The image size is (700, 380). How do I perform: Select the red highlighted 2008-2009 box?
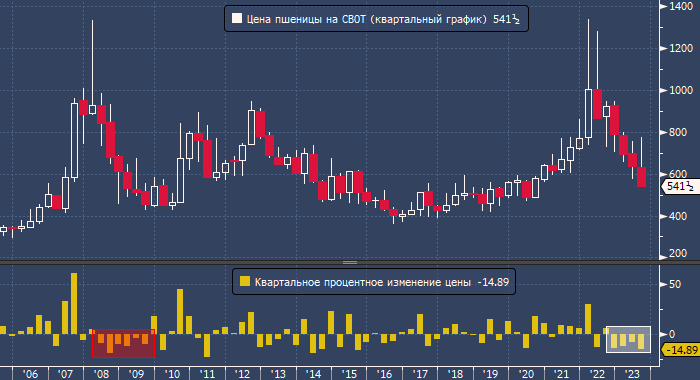(x=124, y=343)
